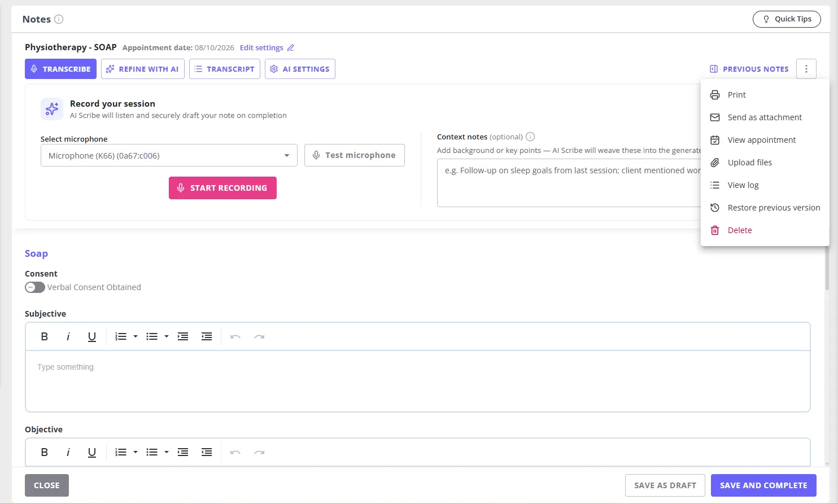Choose Delete from the options menu
Screen dimensions: 838x504
tap(765, 230)
